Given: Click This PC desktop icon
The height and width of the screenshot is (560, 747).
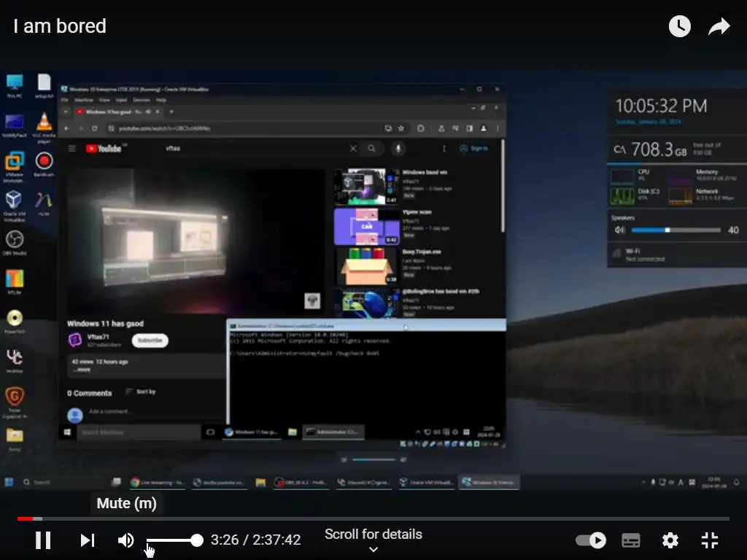Looking at the screenshot, I should click(15, 86).
